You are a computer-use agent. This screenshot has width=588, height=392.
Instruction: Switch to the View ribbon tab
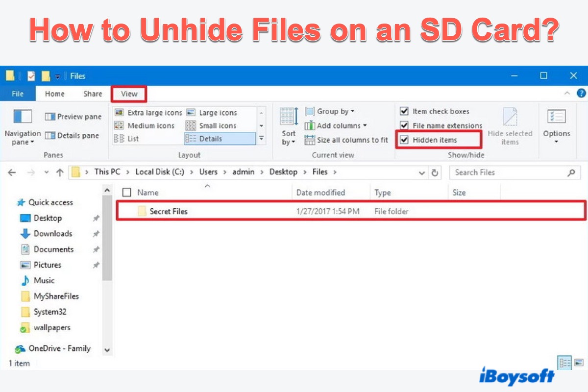[x=129, y=94]
